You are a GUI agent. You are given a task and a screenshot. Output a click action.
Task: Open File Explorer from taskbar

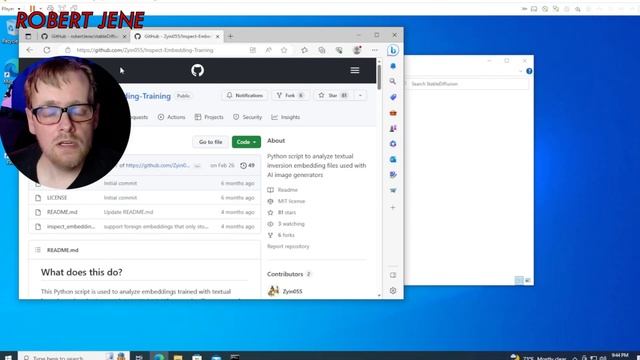[x=178, y=357]
